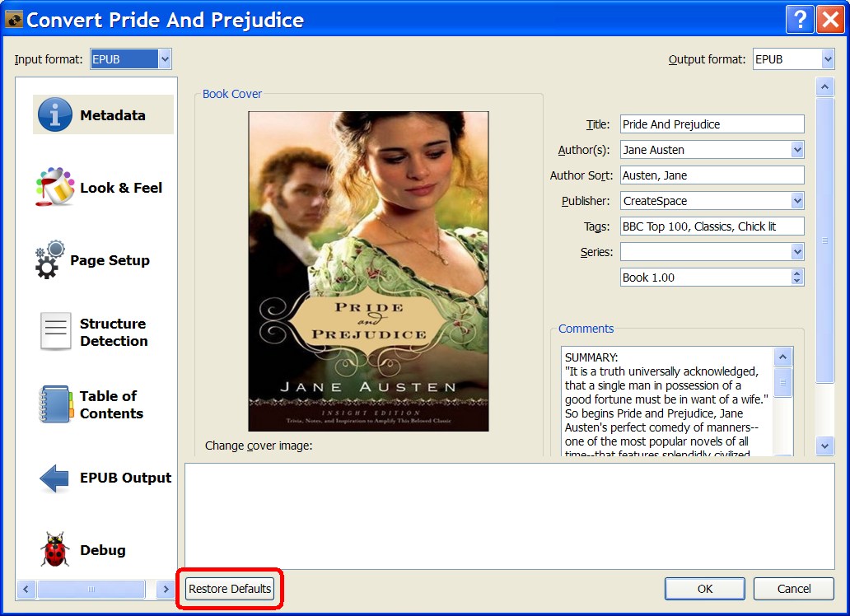
Task: Click main panel scroll down arrow
Action: [824, 446]
